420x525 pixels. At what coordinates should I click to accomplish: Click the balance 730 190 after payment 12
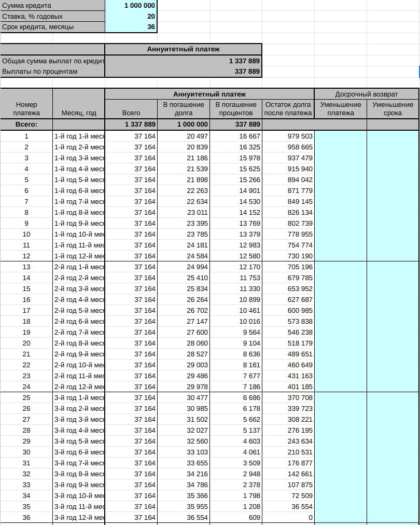tap(288, 256)
